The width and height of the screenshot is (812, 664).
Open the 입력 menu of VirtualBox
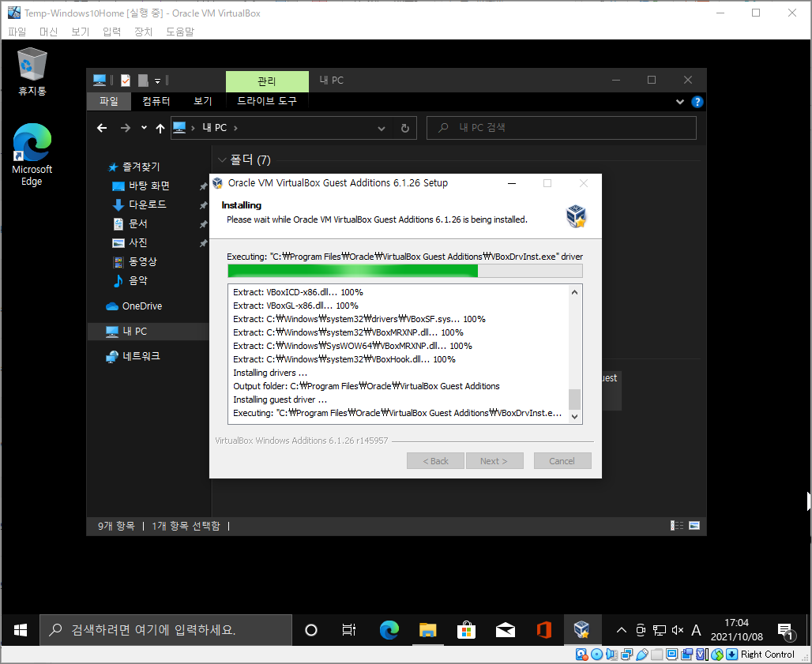[x=112, y=32]
